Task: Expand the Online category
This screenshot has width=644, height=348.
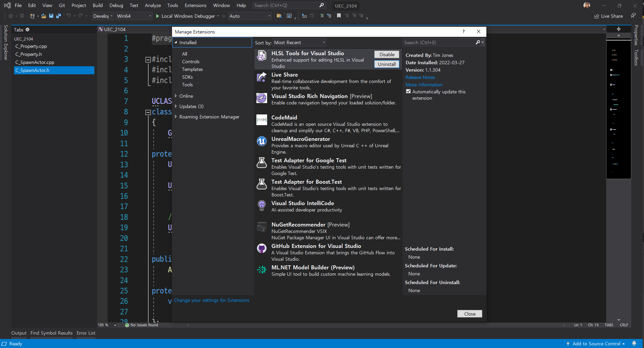Action: click(x=176, y=96)
